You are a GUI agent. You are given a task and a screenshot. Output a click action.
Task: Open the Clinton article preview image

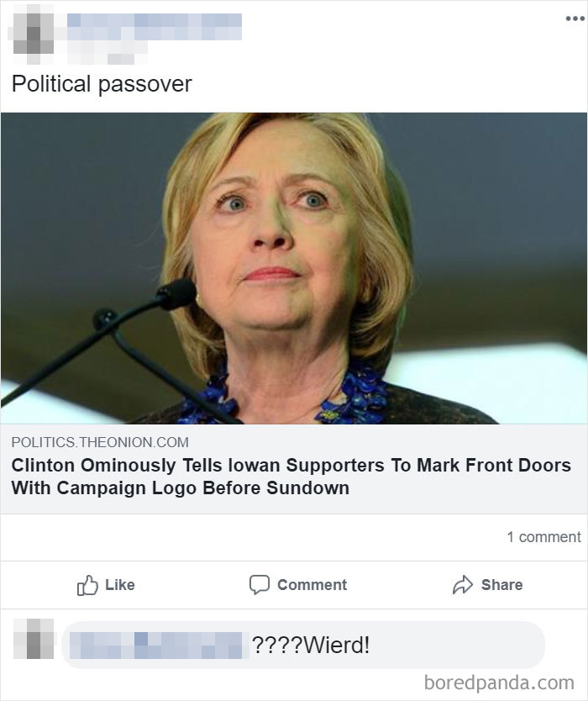click(294, 268)
